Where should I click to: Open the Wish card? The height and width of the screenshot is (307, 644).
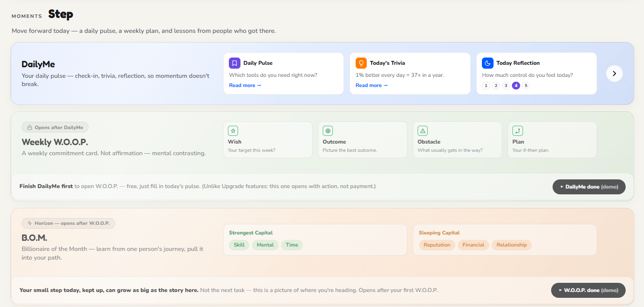tap(268, 140)
